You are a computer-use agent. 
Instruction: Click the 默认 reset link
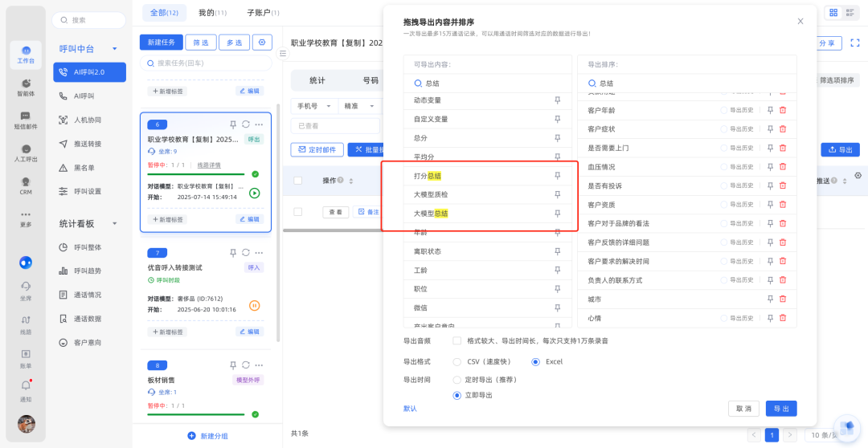tap(410, 409)
